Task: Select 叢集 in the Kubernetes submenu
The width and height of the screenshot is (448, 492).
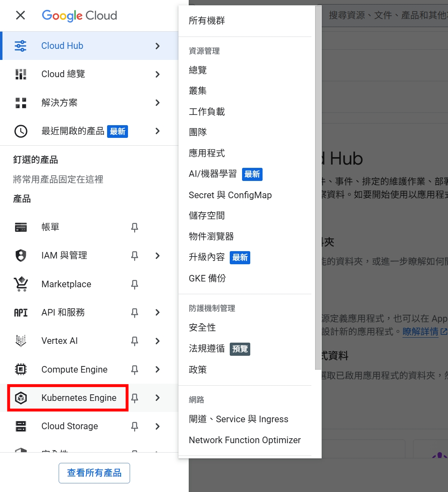Action: pos(198,91)
